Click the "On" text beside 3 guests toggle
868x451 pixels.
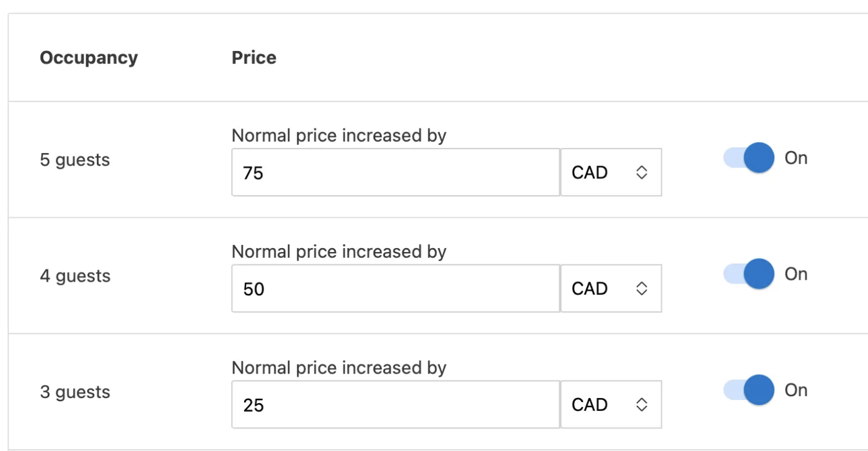[x=796, y=390]
